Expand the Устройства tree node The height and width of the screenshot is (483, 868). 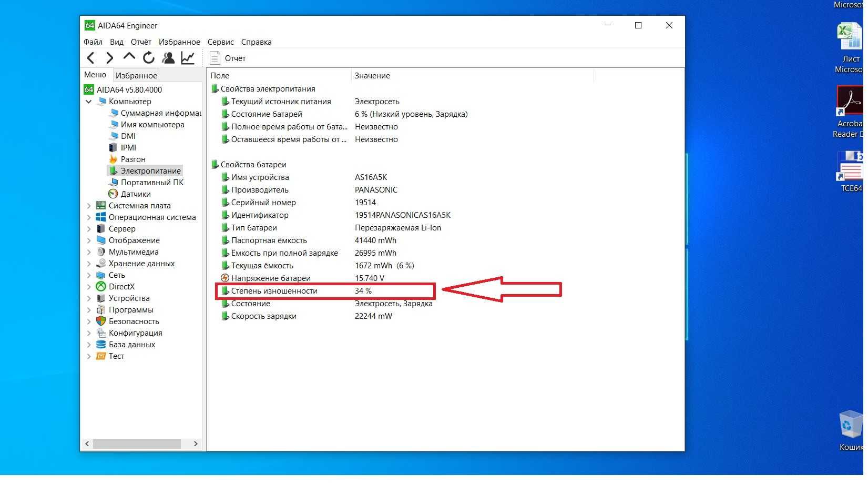88,298
